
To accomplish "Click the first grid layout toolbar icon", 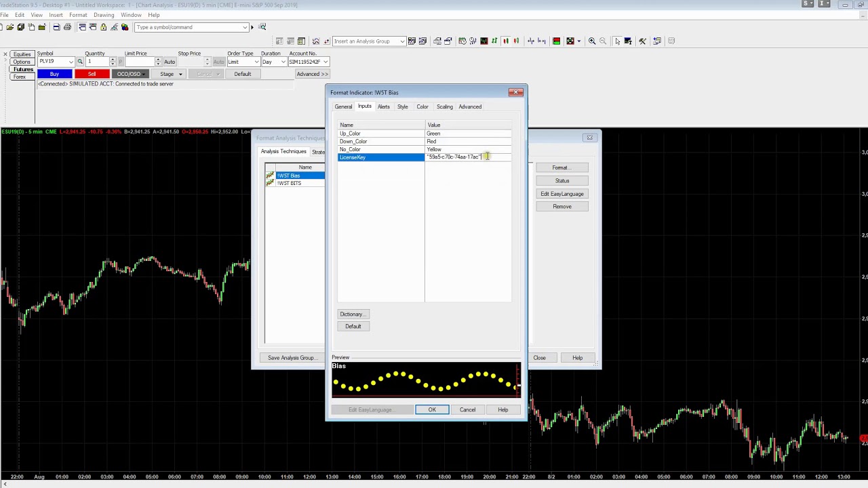I will (279, 41).
